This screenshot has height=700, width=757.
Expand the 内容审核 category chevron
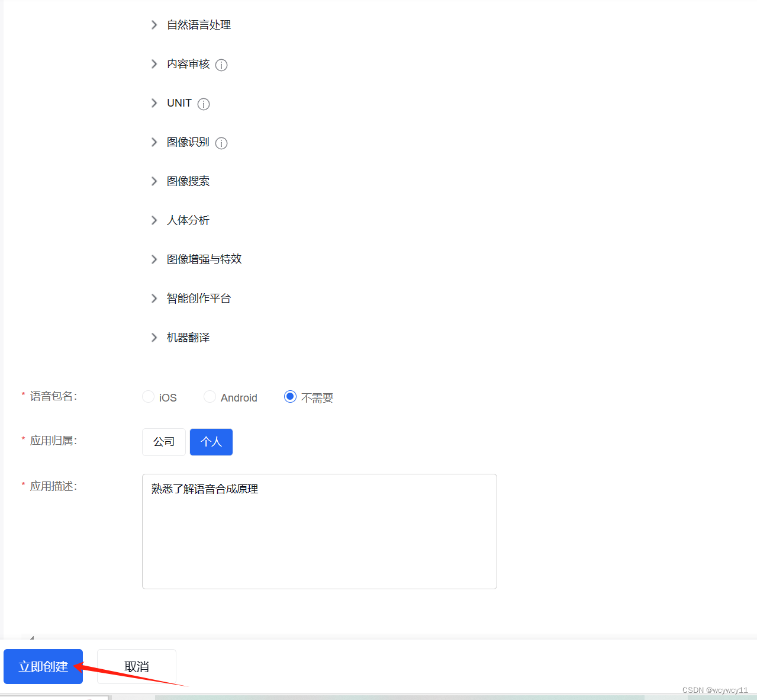pos(154,64)
